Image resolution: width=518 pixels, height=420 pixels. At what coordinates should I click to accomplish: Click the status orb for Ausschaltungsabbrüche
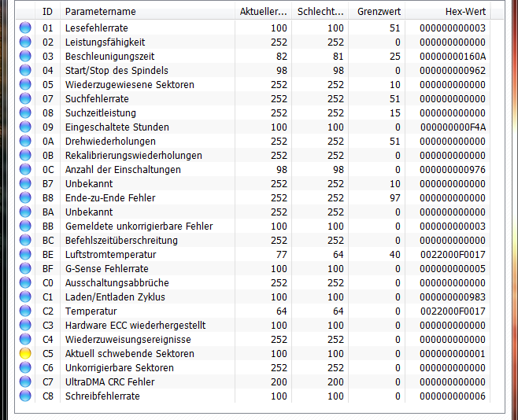(25, 282)
